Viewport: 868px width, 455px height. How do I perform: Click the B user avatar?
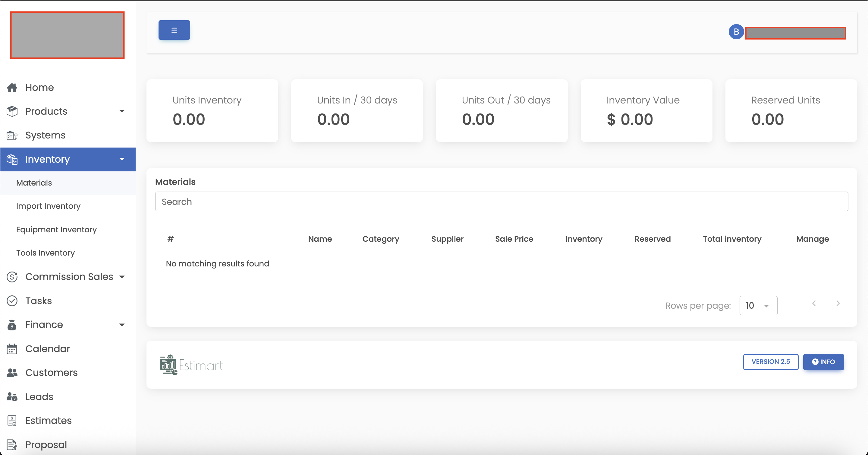coord(736,31)
